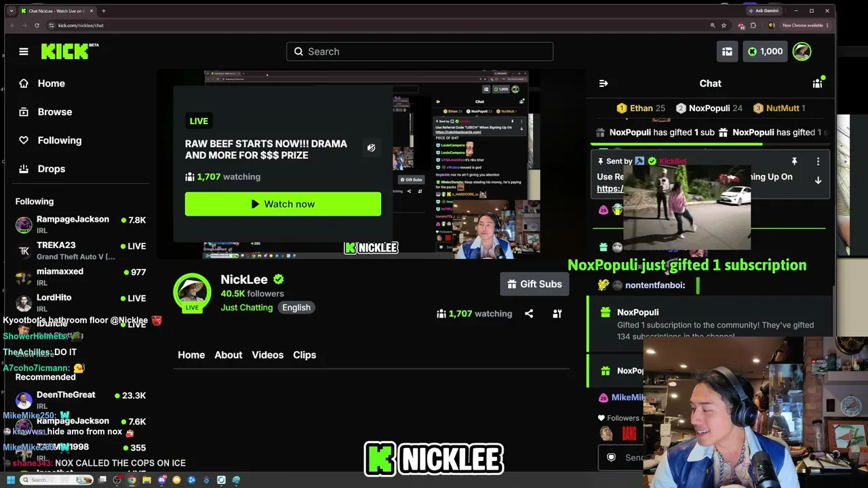Go back in the browser

point(12,25)
